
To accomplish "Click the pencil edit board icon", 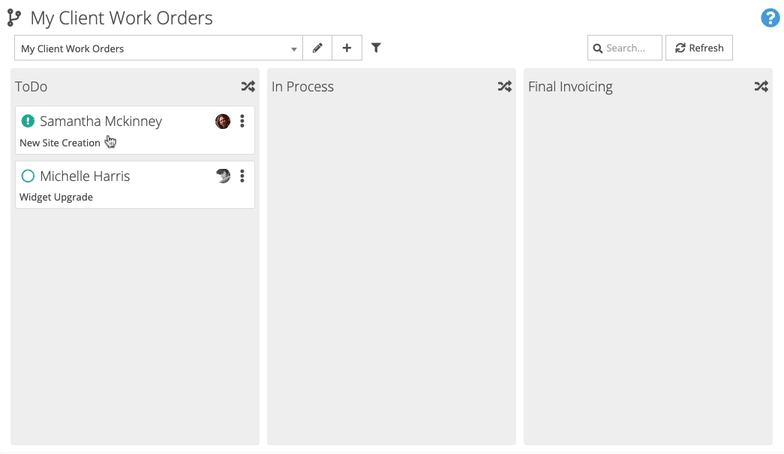I will [x=317, y=48].
